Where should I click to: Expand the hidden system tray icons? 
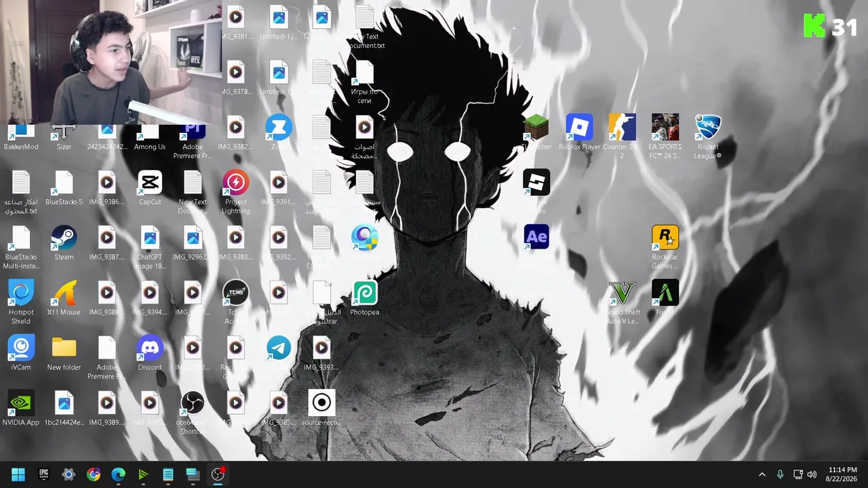(762, 474)
